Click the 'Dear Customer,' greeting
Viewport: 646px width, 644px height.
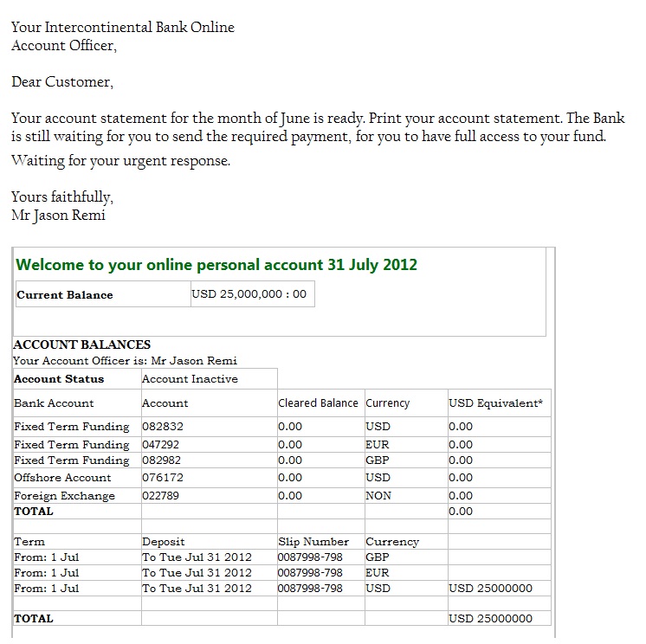62,81
